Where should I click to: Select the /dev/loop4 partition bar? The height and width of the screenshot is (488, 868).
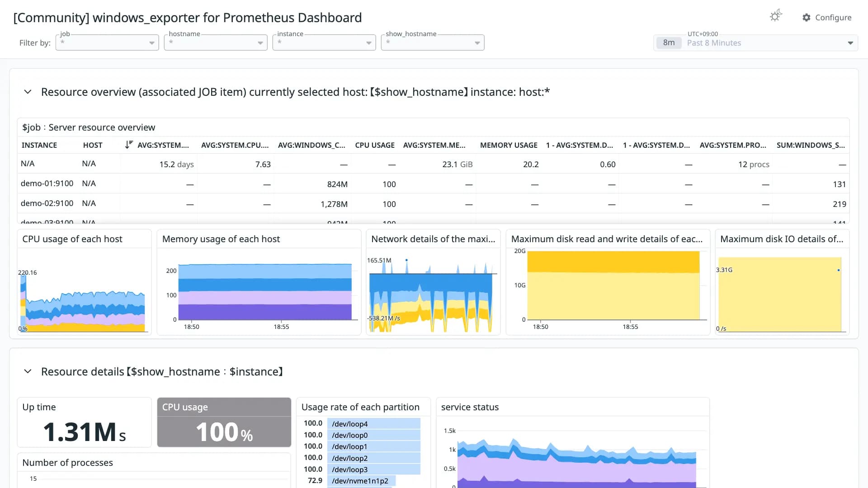coord(374,424)
